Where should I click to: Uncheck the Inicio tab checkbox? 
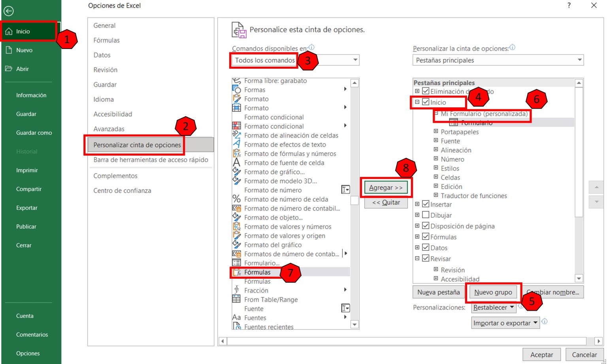coord(426,102)
